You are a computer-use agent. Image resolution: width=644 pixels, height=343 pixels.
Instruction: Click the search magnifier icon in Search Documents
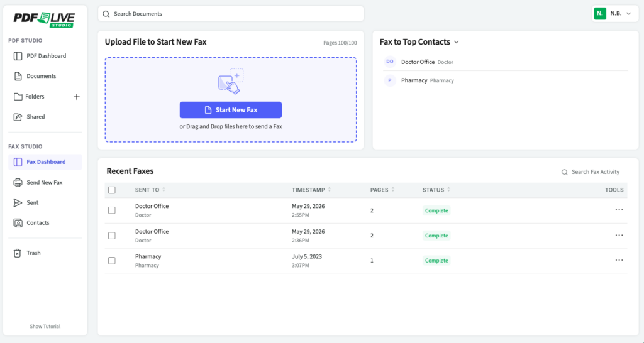[106, 14]
